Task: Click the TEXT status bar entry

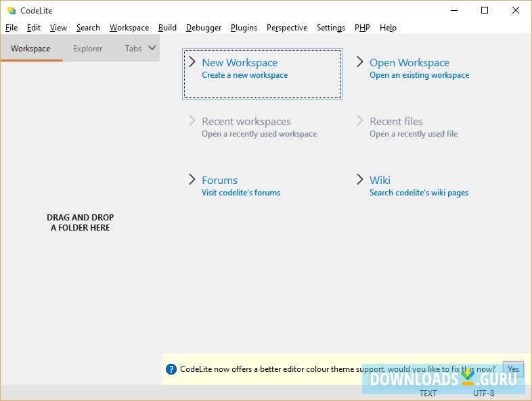Action: (x=428, y=393)
